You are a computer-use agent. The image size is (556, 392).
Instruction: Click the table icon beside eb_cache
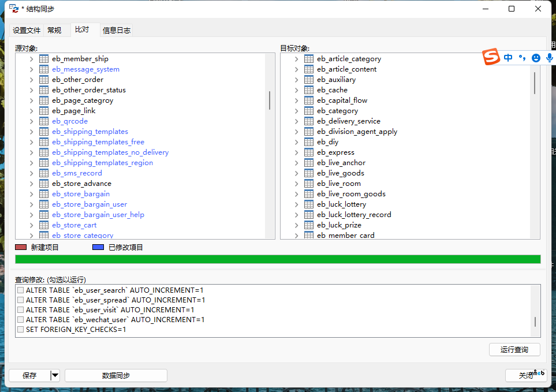309,90
